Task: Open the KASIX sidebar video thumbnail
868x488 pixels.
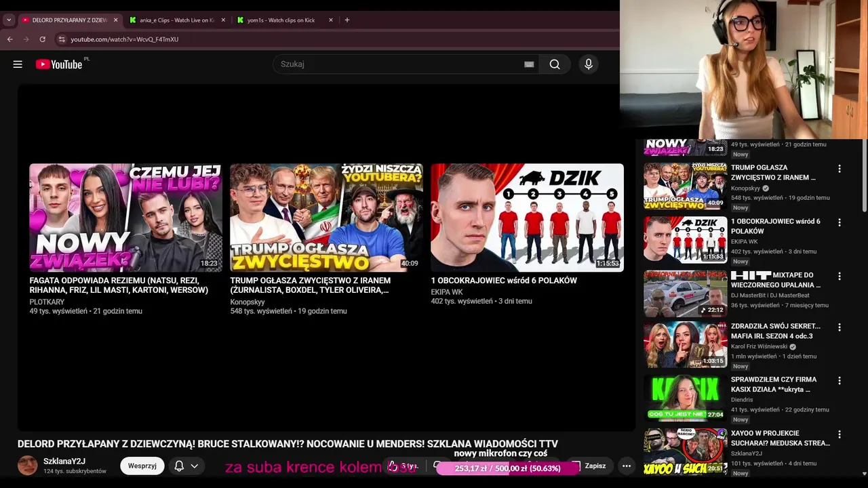Action: tap(685, 398)
